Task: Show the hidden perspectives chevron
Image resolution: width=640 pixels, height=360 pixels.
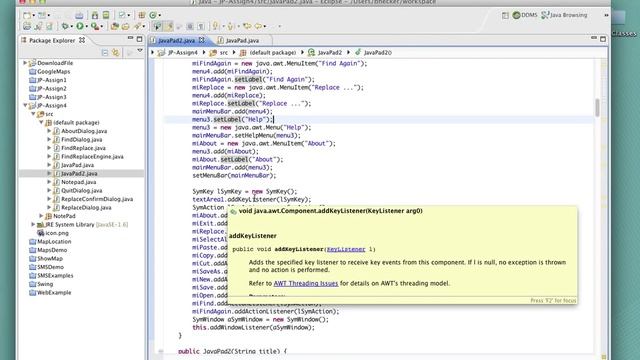Action: [606, 15]
